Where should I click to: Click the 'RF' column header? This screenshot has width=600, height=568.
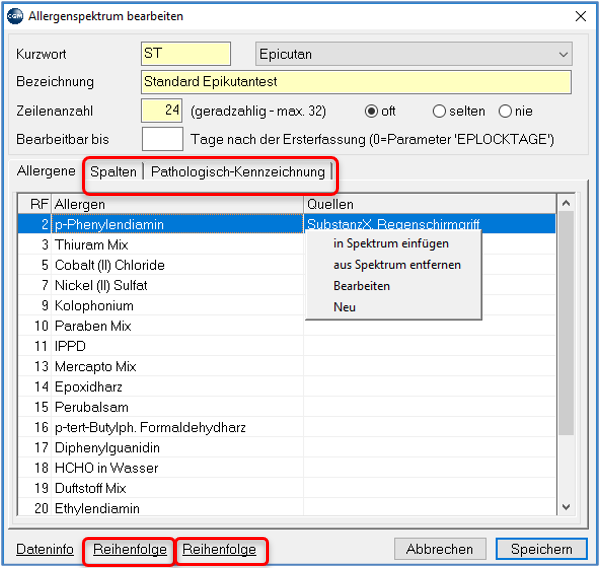point(35,204)
